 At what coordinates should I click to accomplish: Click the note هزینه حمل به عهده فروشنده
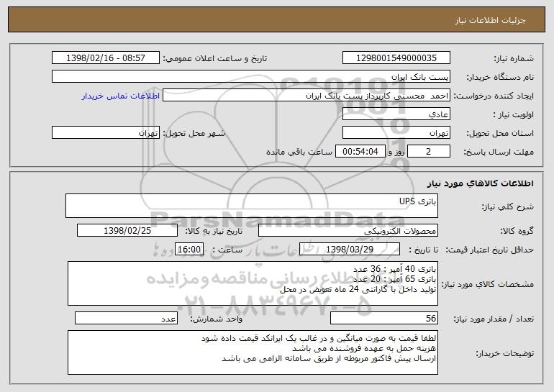(364, 348)
